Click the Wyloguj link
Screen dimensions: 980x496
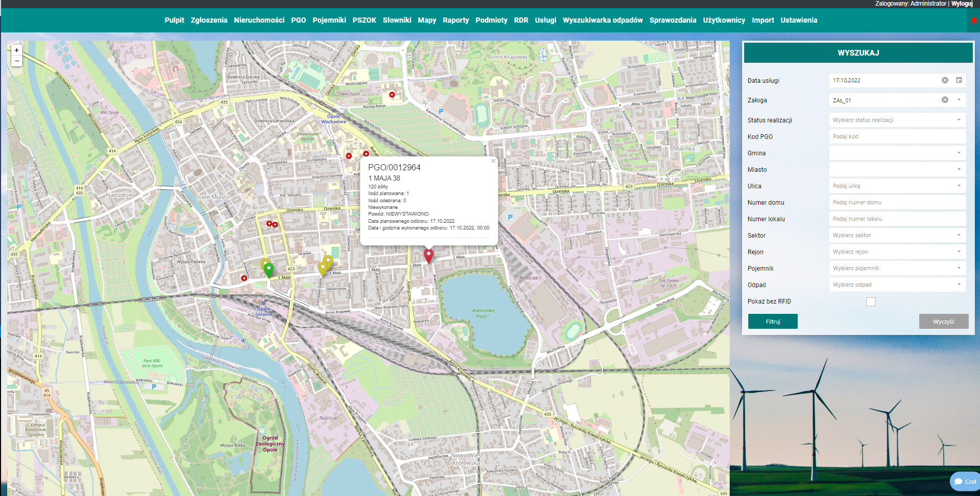point(961,4)
